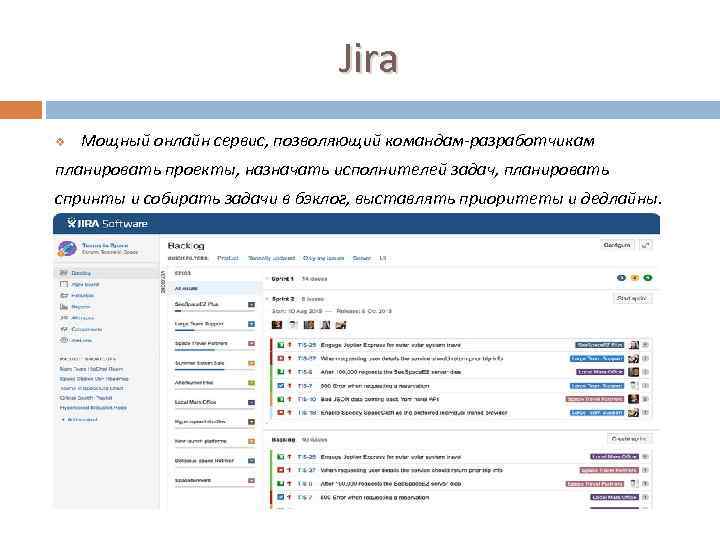Click the green status count badge on Sprint 1
Image resolution: width=720 pixels, height=540 pixels.
pyautogui.click(x=648, y=278)
